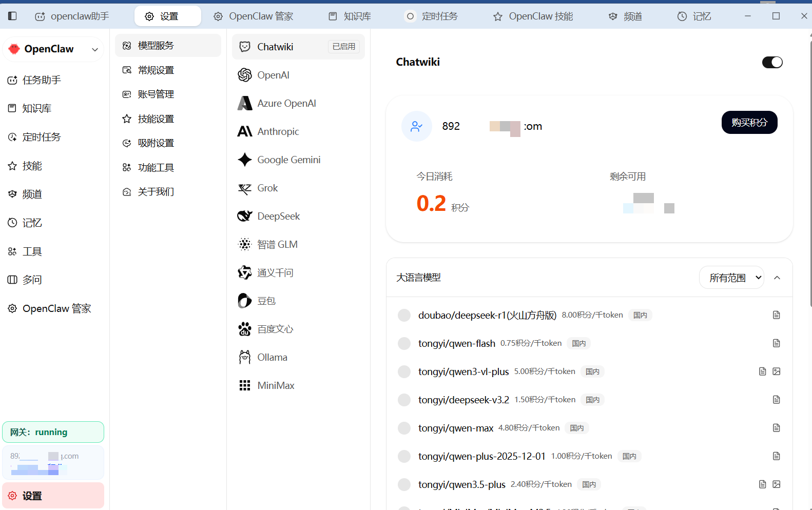Click the 购买积分 button

tap(749, 123)
